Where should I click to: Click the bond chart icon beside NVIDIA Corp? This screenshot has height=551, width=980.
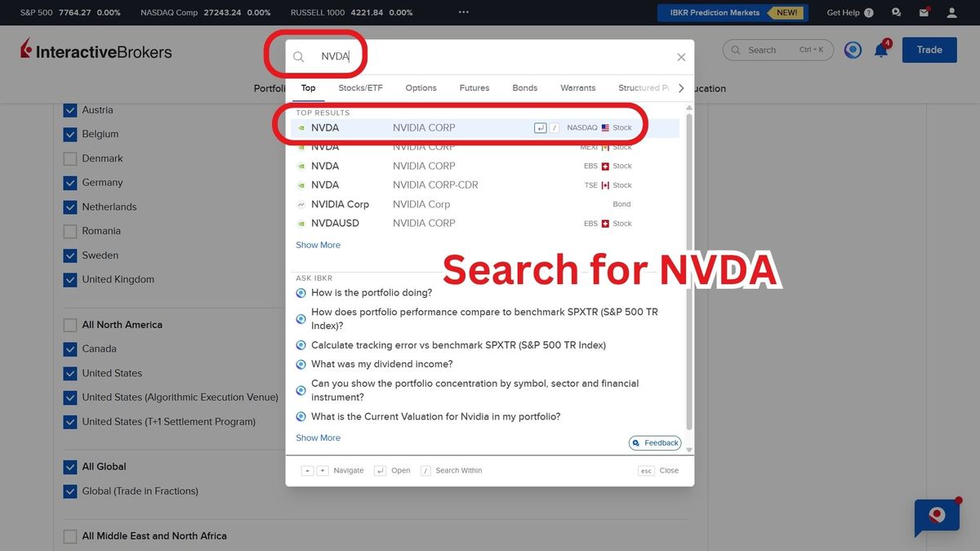(301, 204)
